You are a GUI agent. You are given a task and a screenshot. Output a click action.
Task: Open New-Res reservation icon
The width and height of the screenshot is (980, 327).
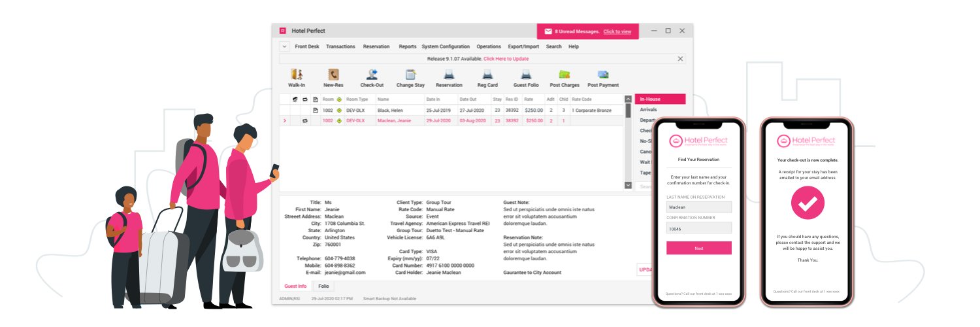[x=333, y=75]
